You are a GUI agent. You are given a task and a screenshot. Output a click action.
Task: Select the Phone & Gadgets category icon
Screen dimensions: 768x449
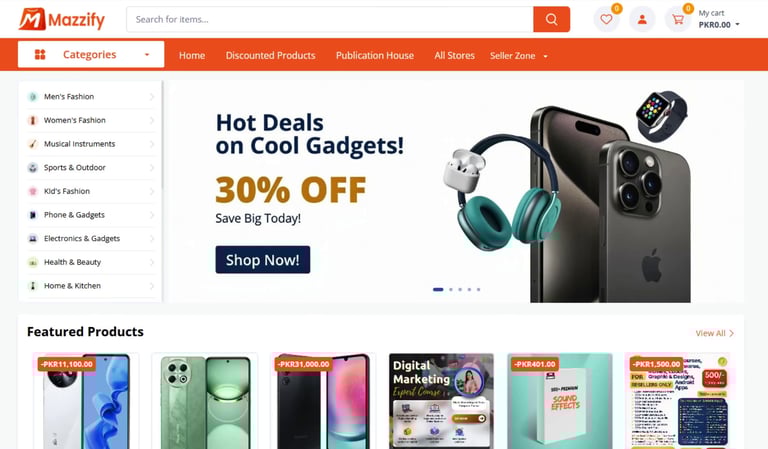pos(33,215)
